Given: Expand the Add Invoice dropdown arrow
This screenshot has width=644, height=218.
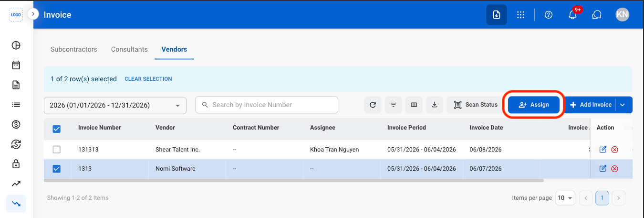Looking at the screenshot, I should coord(623,105).
